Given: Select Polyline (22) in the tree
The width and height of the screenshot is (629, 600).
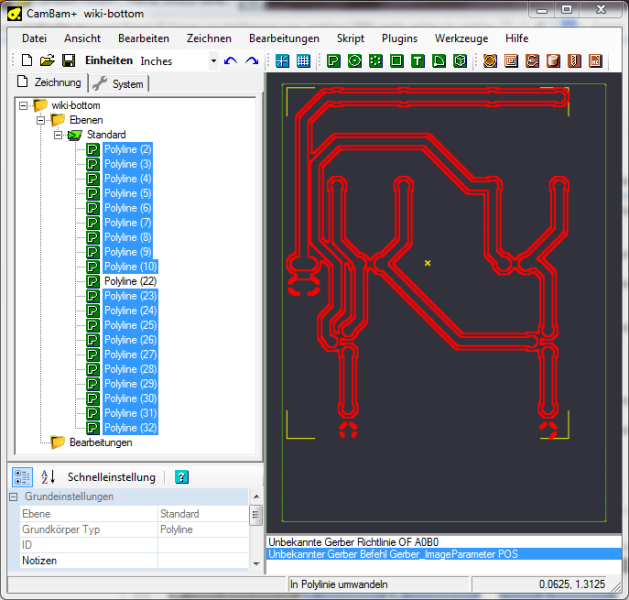Looking at the screenshot, I should click(x=130, y=282).
